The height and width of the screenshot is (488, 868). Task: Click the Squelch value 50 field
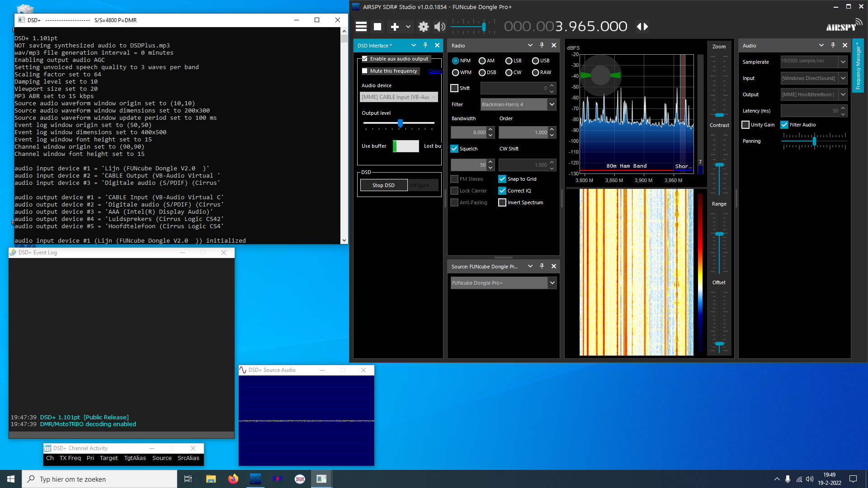[x=469, y=165]
